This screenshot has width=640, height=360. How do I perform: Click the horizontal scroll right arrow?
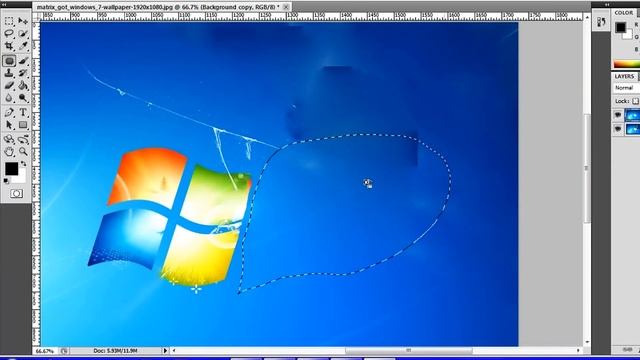(x=578, y=351)
